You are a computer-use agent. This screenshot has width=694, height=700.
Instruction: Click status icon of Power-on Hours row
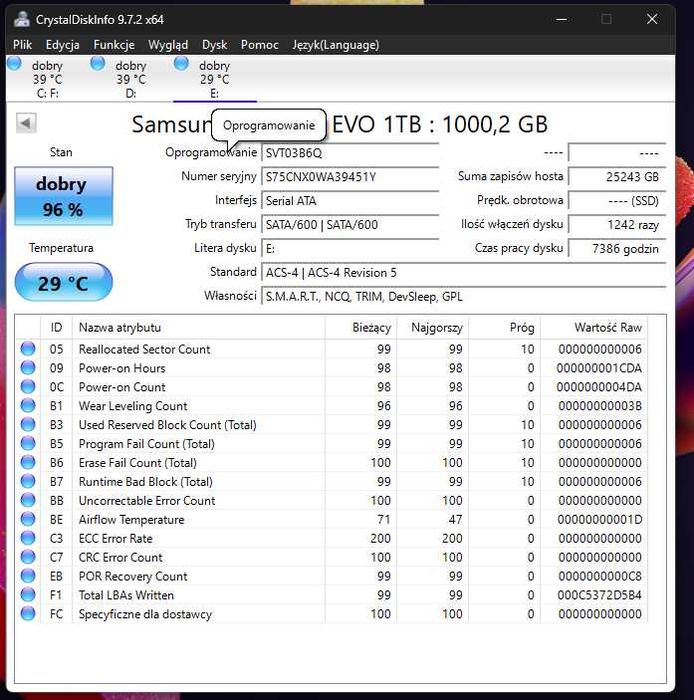tap(28, 367)
